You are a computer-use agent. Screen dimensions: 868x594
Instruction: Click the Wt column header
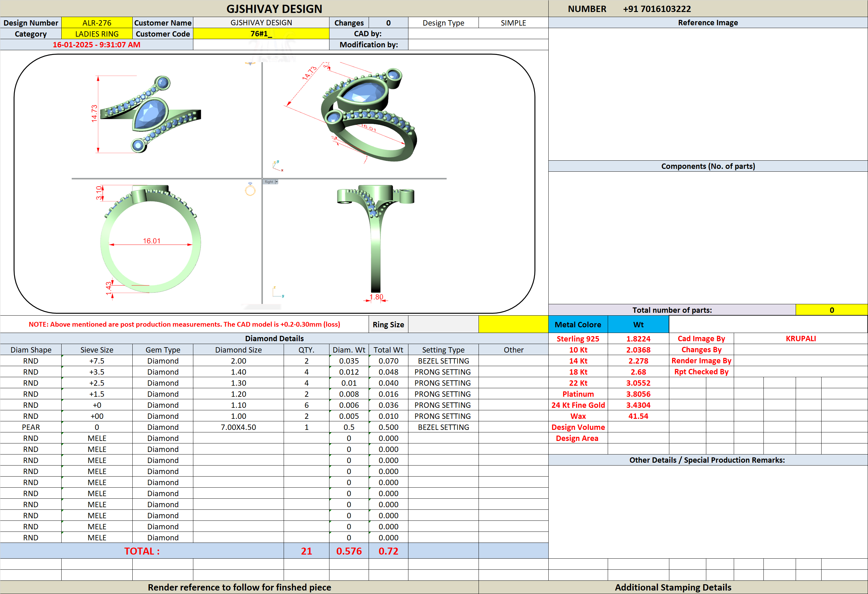(x=638, y=324)
